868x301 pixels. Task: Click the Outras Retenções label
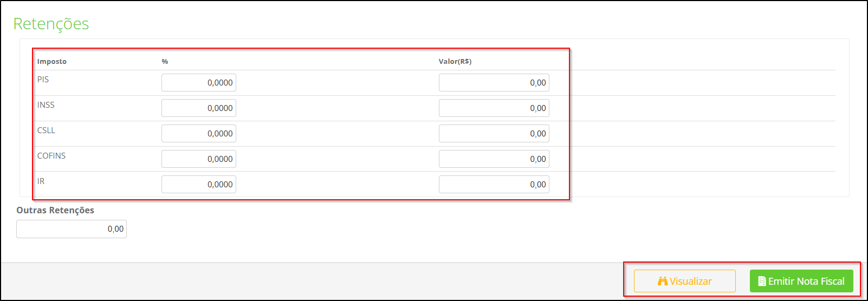[55, 210]
